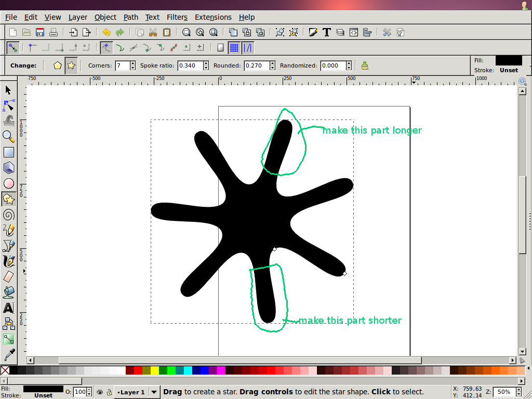The width and height of the screenshot is (532, 399).
Task: Select the Node editing tool
Action: pos(9,105)
